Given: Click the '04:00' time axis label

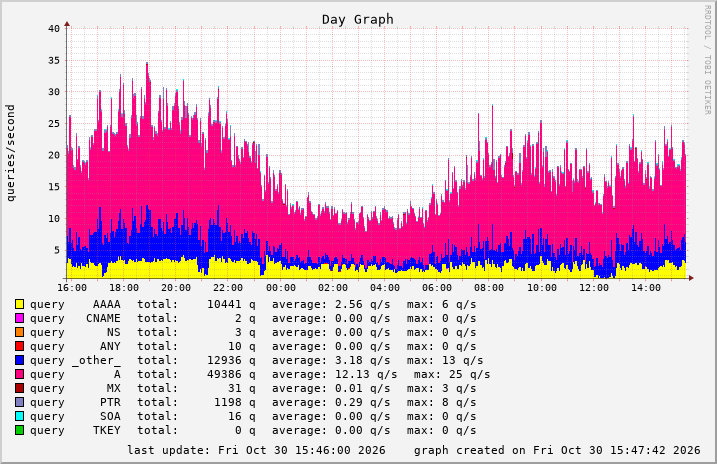Looking at the screenshot, I should (x=385, y=288).
